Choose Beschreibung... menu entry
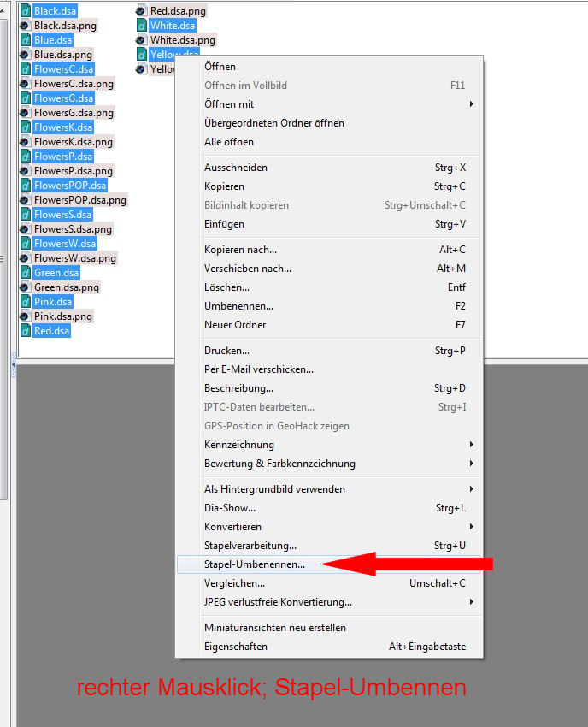The width and height of the screenshot is (588, 727). coord(329,388)
